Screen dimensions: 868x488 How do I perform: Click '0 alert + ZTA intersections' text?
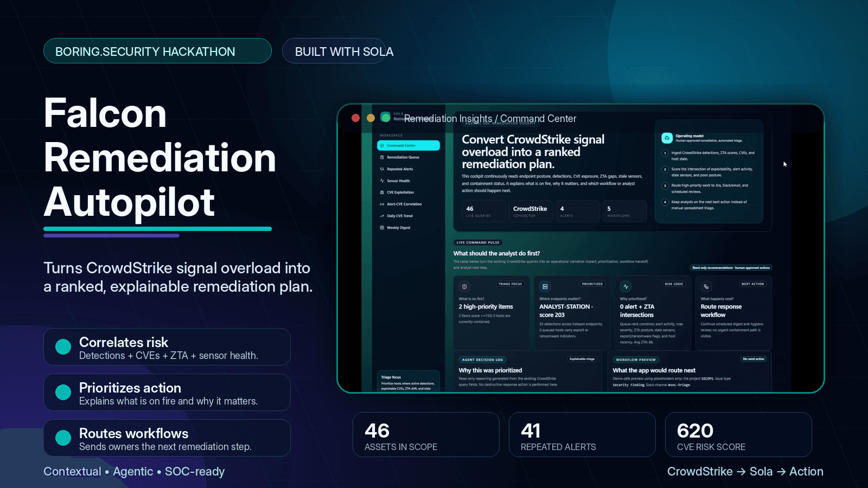(x=637, y=311)
